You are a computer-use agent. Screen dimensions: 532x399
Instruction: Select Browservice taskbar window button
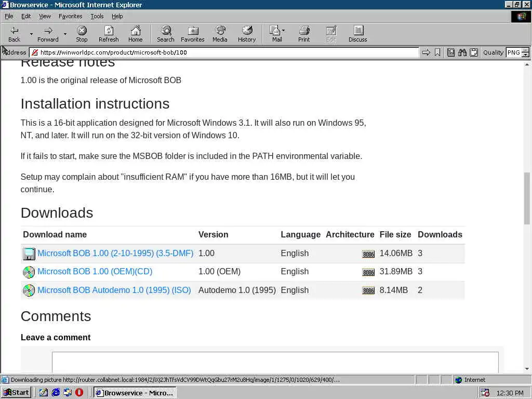tap(135, 393)
